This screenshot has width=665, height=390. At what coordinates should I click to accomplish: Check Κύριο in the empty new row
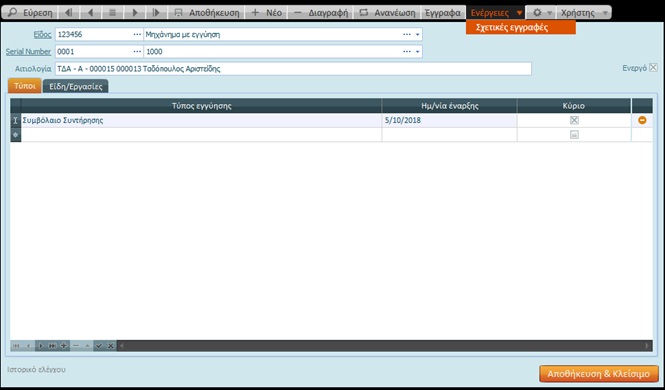click(x=574, y=135)
